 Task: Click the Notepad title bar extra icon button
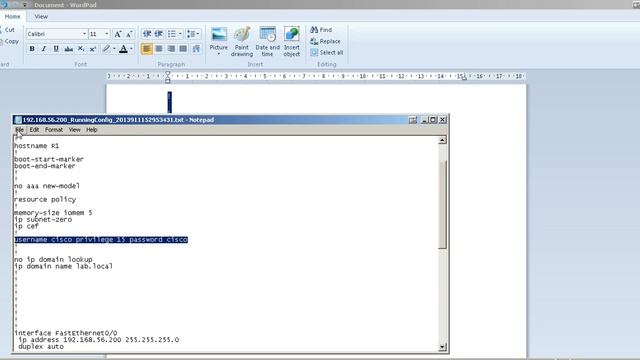coord(413,120)
